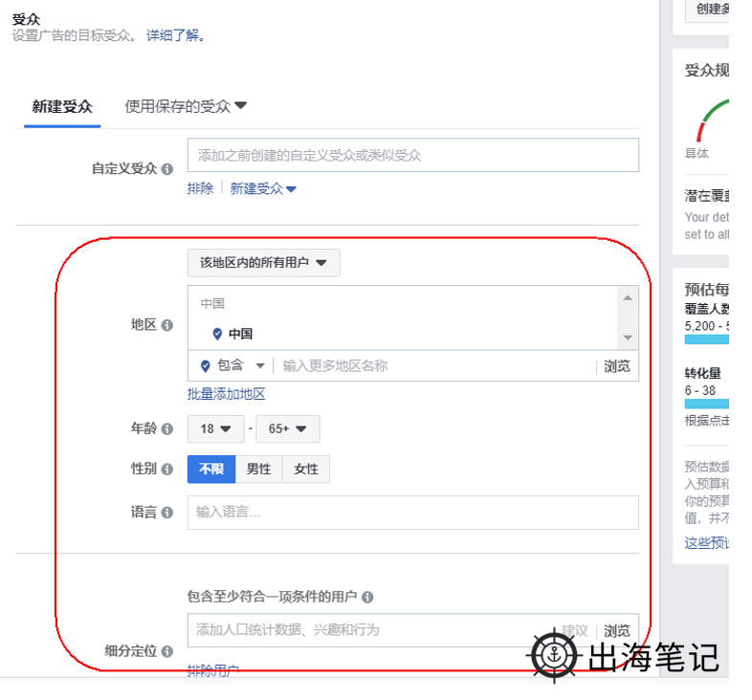
Task: Click the location pin icon next to 中国
Action: click(217, 334)
